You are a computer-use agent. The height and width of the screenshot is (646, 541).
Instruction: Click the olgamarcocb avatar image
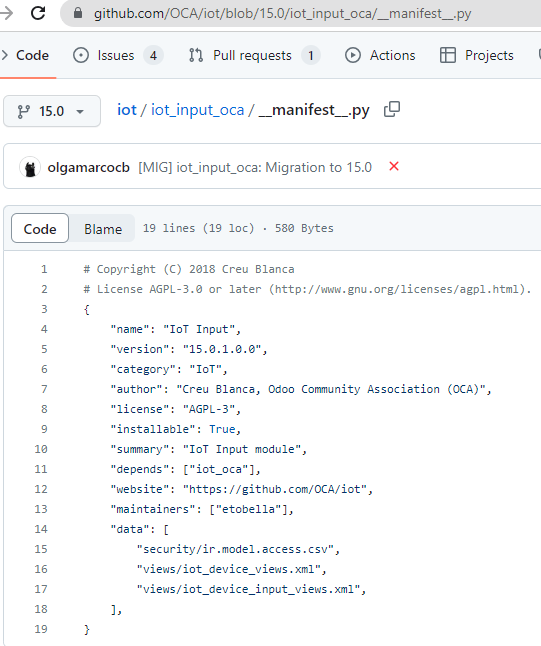pos(30,167)
